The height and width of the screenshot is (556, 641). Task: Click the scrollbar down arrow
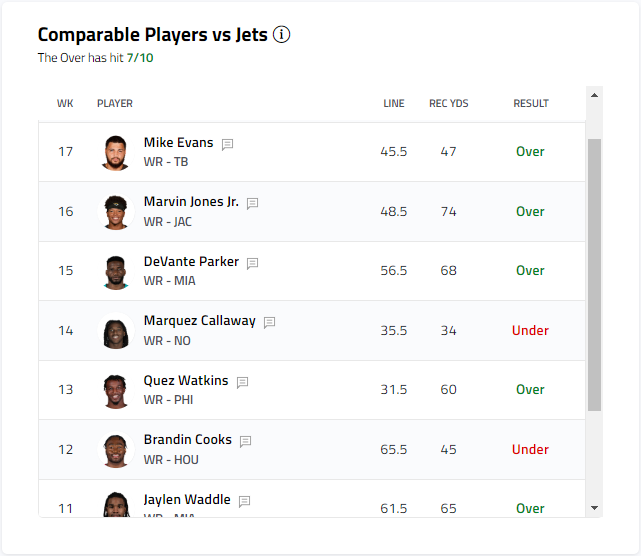[x=595, y=508]
